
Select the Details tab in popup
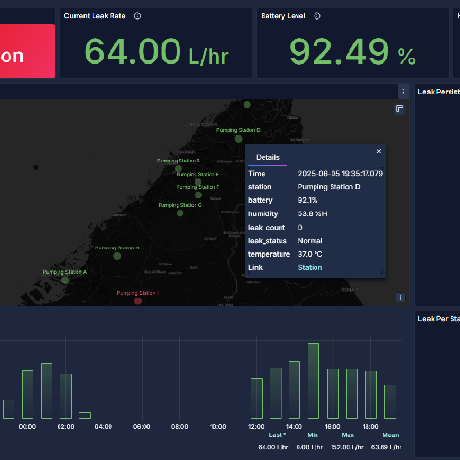(x=268, y=158)
